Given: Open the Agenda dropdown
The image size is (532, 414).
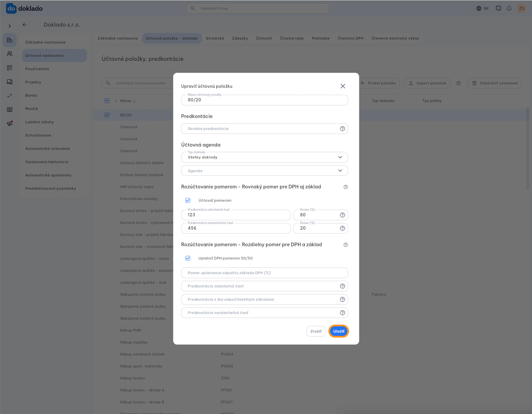Looking at the screenshot, I should tap(264, 171).
